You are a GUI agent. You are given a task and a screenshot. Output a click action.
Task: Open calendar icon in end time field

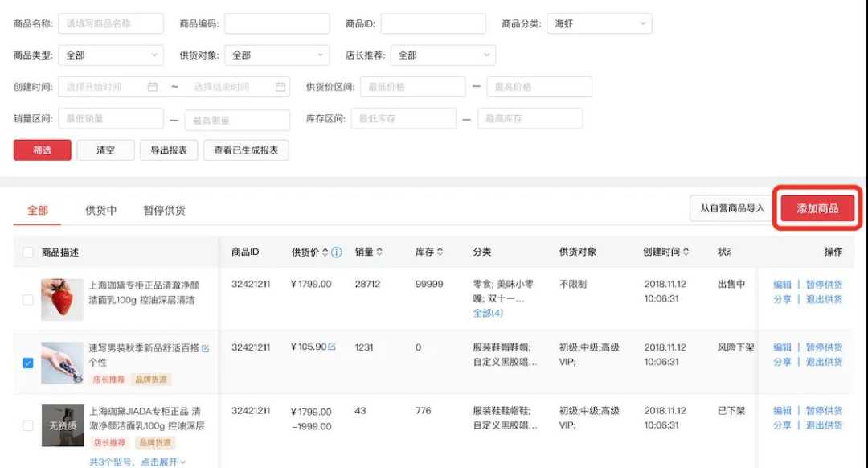[x=280, y=87]
